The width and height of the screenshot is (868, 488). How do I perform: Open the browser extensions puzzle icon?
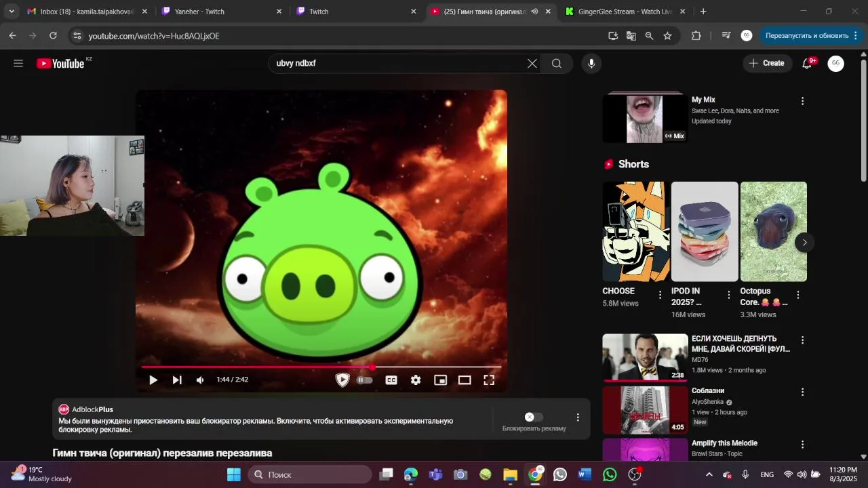click(x=696, y=36)
